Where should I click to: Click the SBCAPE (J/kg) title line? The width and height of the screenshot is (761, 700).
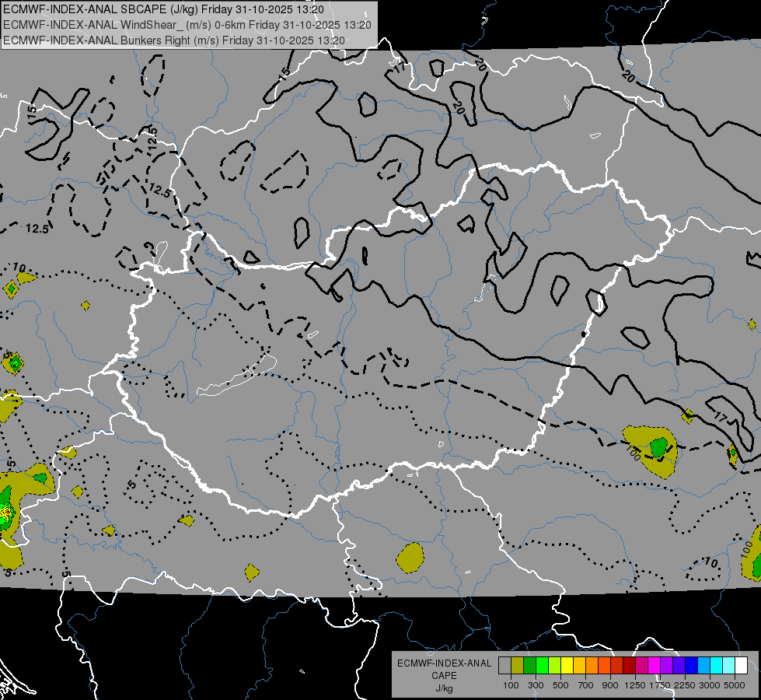pos(163,9)
